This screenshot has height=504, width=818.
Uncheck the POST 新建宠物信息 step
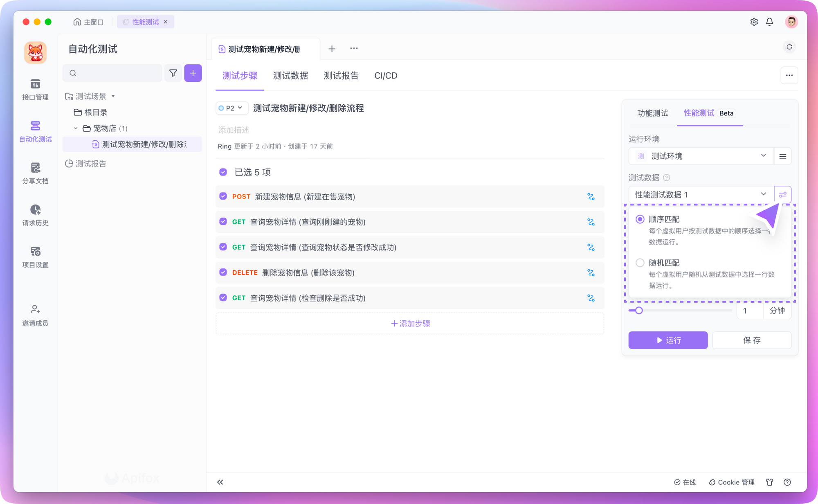click(223, 196)
